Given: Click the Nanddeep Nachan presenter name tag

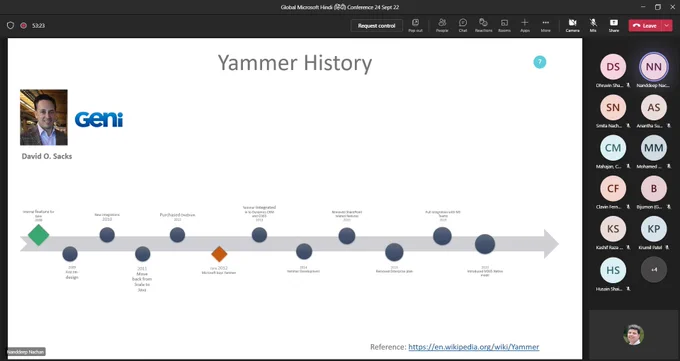Looking at the screenshot, I should 26,352.
